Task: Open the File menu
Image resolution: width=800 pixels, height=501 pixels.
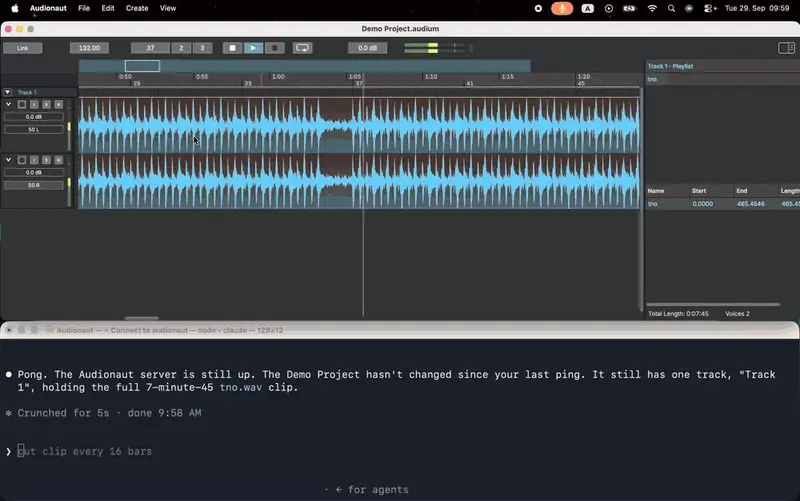Action: point(84,8)
